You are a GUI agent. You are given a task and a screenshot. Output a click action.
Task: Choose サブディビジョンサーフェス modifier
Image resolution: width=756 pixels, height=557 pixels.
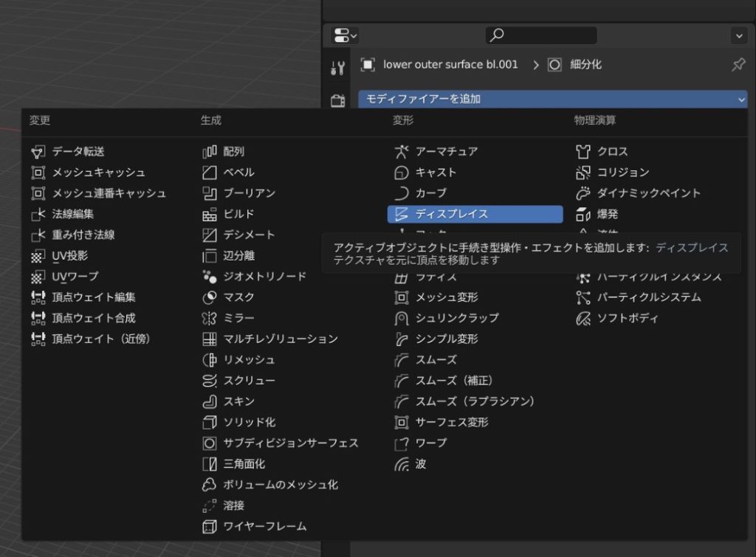tap(290, 443)
